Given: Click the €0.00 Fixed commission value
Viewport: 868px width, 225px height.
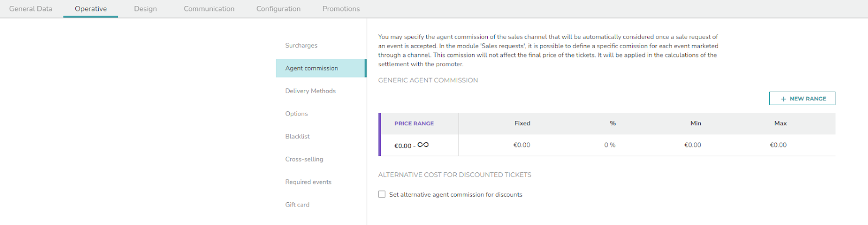Looking at the screenshot, I should 522,145.
